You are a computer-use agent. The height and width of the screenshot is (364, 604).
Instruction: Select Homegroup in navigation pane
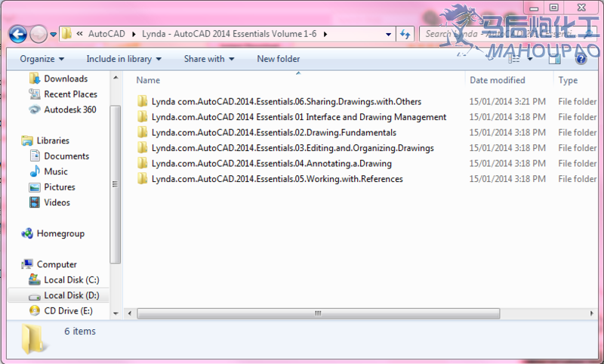(60, 233)
